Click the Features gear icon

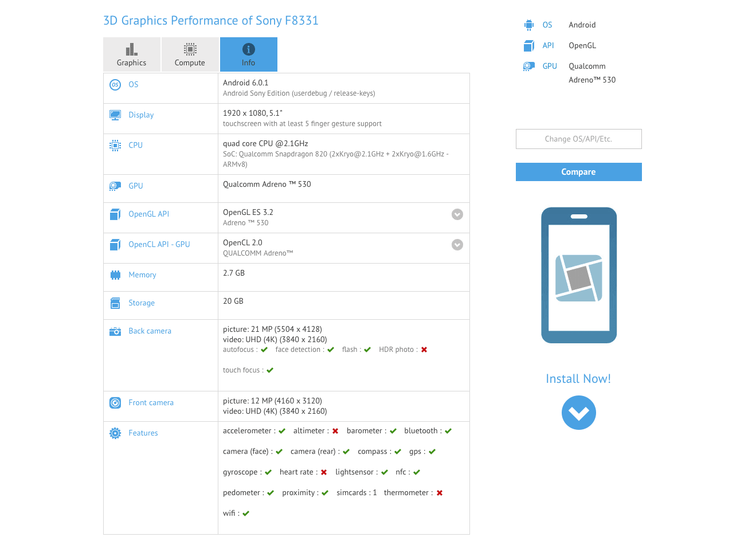pyautogui.click(x=115, y=433)
